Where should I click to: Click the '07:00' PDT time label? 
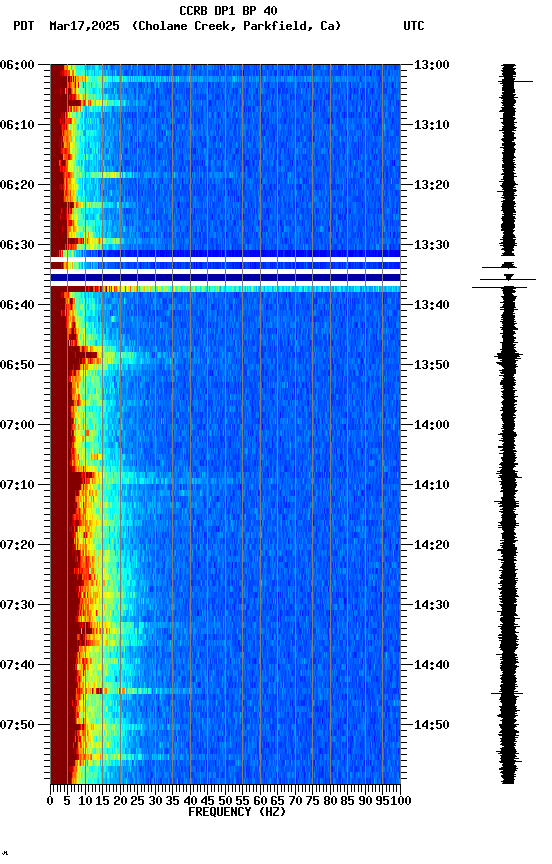click(17, 425)
